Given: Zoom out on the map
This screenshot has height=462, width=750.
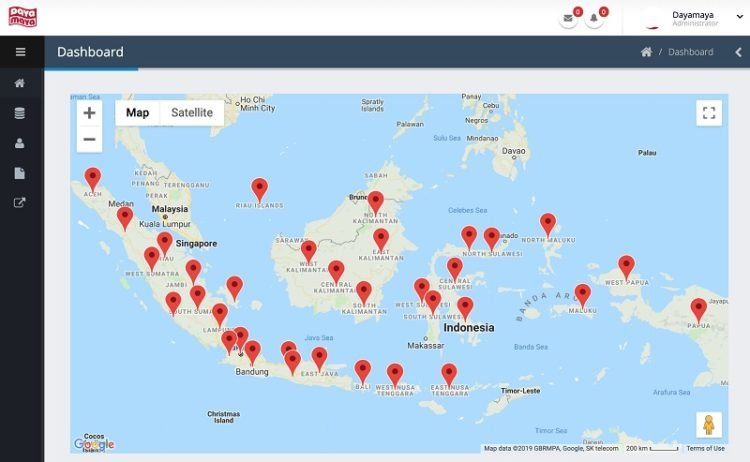Looking at the screenshot, I should pyautogui.click(x=89, y=139).
